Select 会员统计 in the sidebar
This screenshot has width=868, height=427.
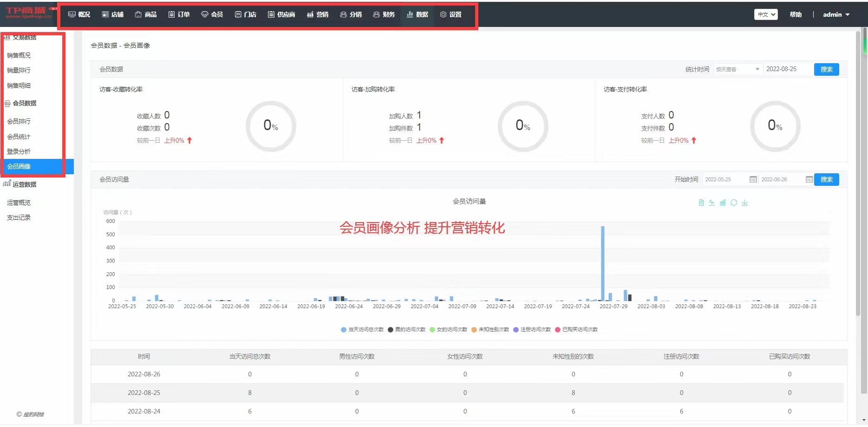[x=19, y=137]
